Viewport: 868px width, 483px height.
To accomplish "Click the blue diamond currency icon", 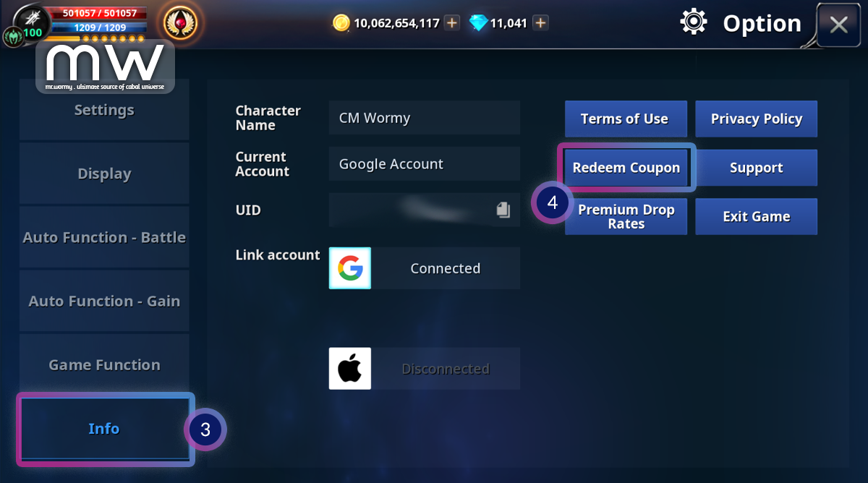I will coord(478,23).
